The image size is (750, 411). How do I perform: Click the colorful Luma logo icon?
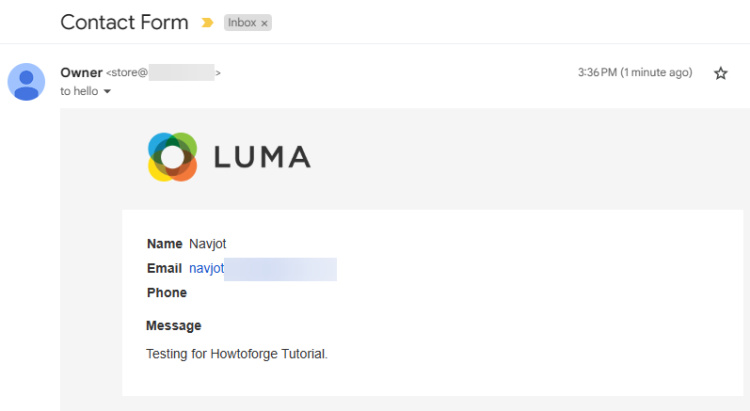coord(172,157)
